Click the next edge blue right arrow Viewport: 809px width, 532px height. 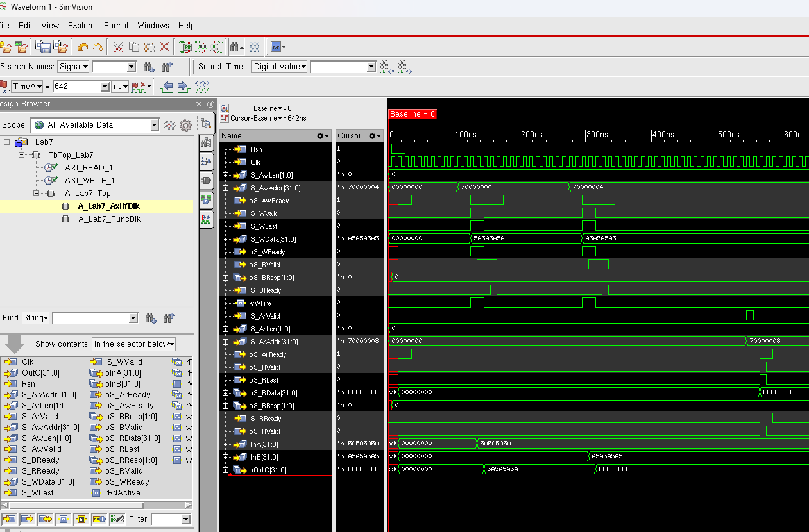[x=183, y=87]
